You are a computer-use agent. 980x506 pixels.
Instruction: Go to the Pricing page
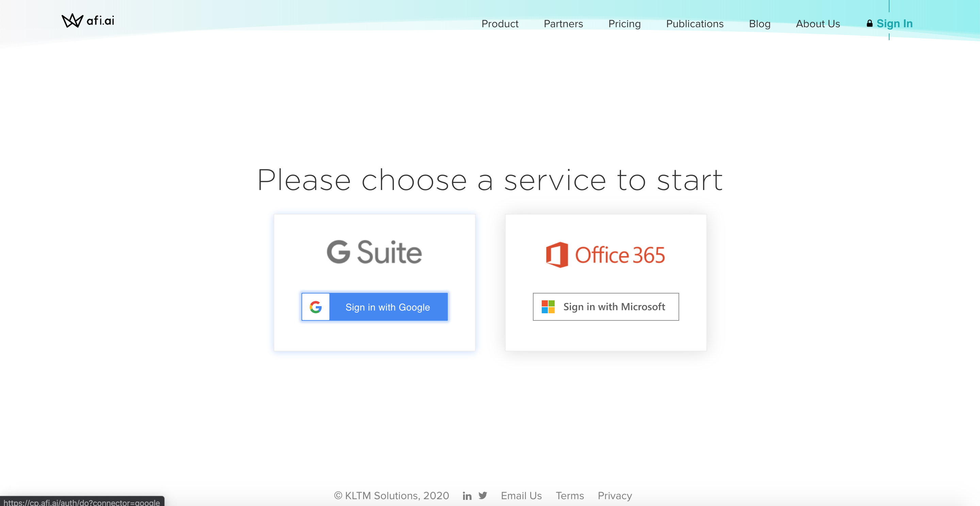point(624,24)
